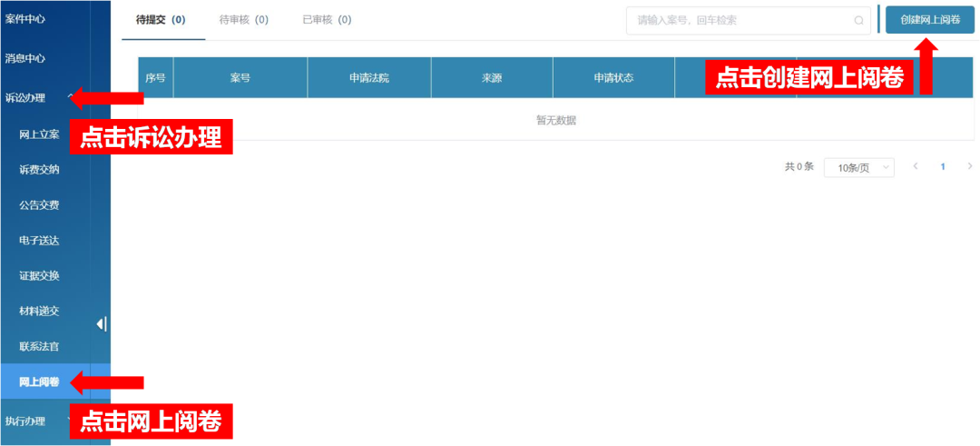Select 网上立案 in the sidebar
The width and height of the screenshot is (980, 446).
pyautogui.click(x=39, y=134)
